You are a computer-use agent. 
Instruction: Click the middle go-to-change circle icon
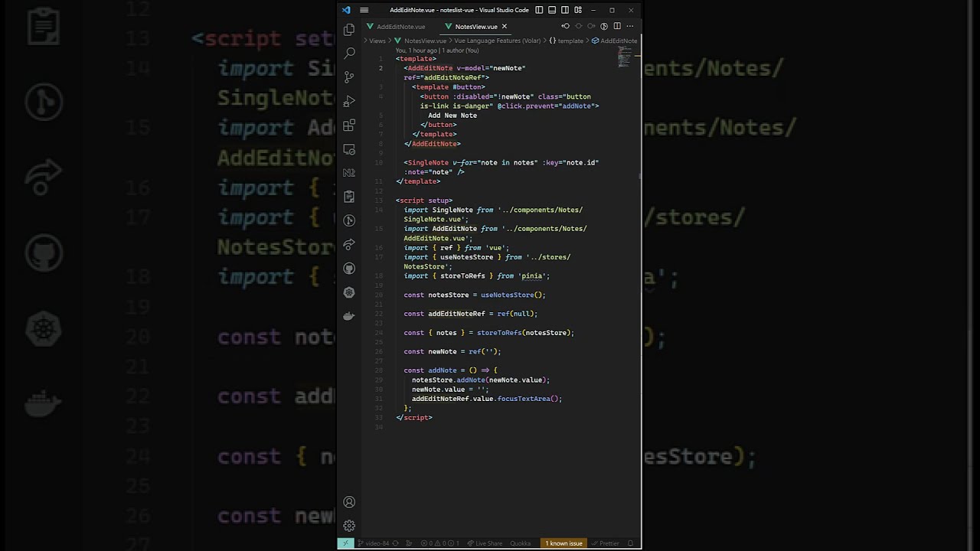pyautogui.click(x=578, y=26)
